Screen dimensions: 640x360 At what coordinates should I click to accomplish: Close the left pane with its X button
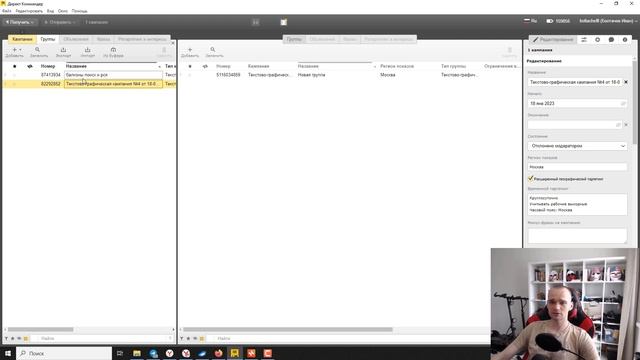coord(173,43)
